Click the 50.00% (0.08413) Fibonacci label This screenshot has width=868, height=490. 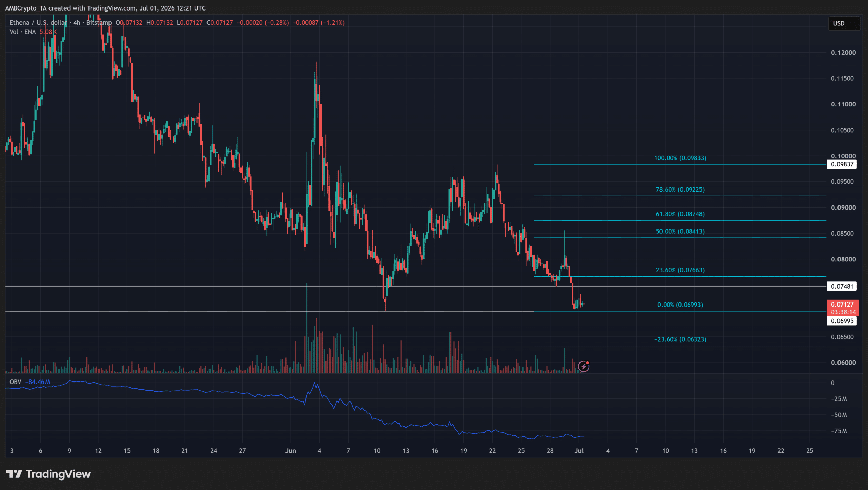point(680,232)
